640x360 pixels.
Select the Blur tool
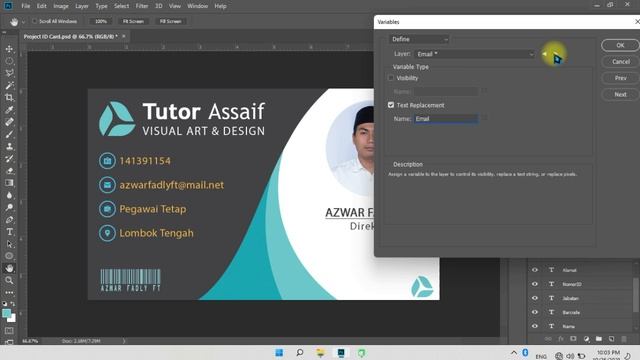pyautogui.click(x=9, y=195)
